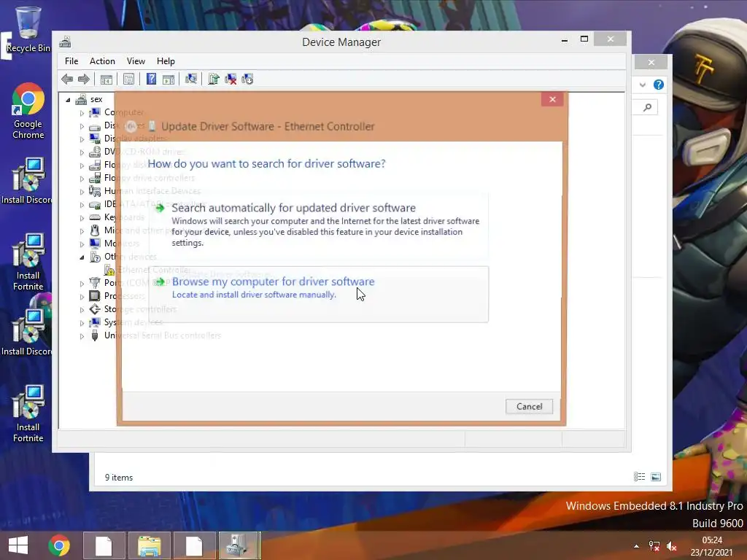Screen dimensions: 747x560
Task: Show hidden tray icons arrow
Action: (636, 546)
